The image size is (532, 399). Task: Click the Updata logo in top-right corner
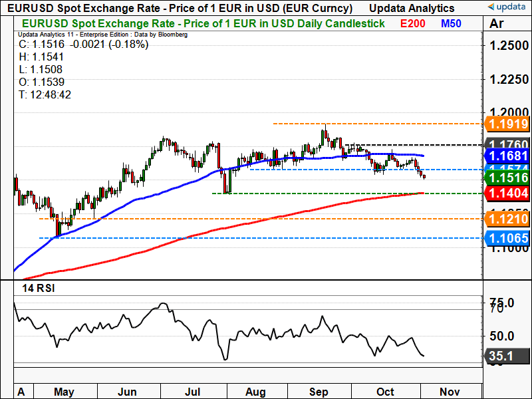[507, 7]
